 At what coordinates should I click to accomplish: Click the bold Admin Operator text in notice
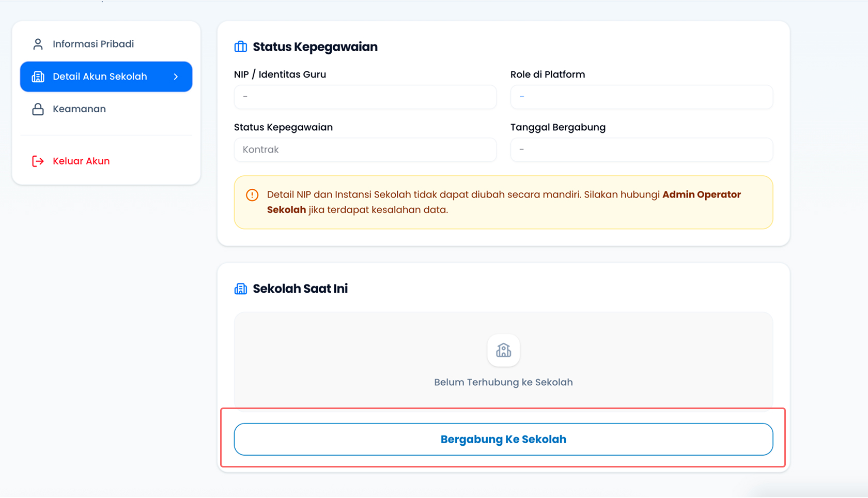[x=702, y=195]
